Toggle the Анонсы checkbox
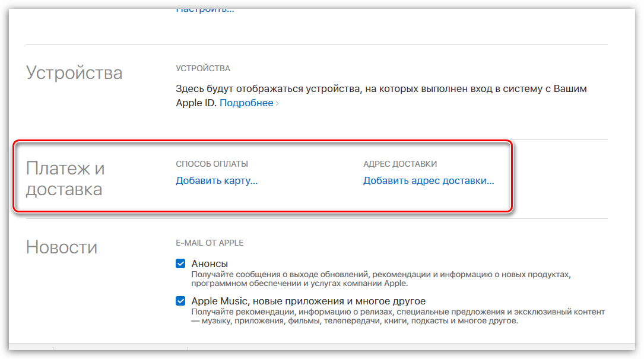 point(181,263)
